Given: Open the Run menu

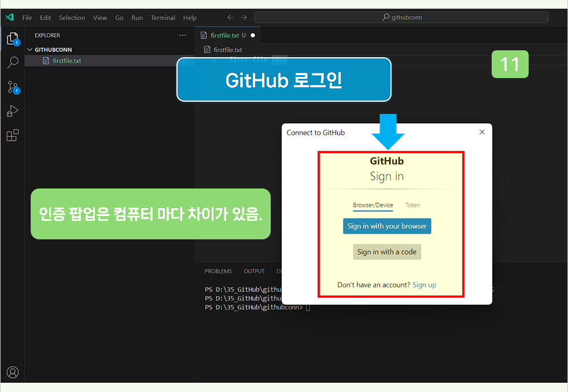Looking at the screenshot, I should pos(137,17).
